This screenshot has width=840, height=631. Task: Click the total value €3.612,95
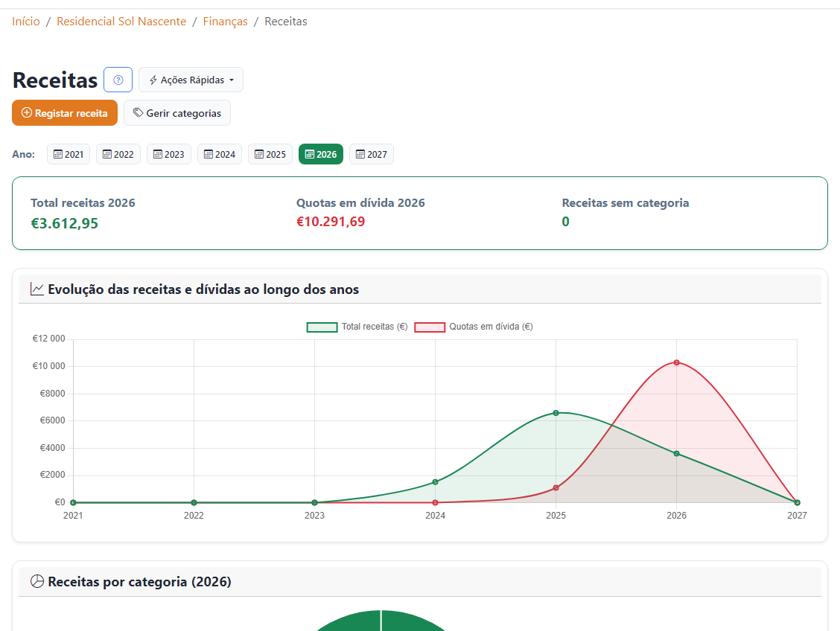point(64,223)
